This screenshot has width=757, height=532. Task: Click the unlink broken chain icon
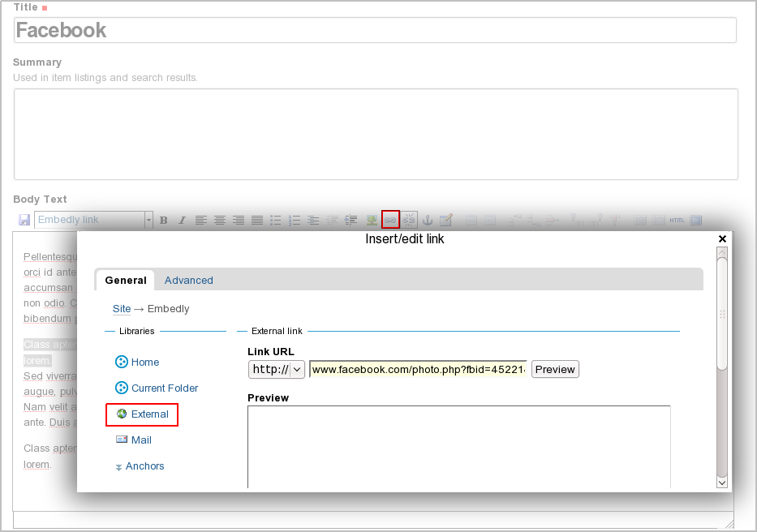pos(409,220)
